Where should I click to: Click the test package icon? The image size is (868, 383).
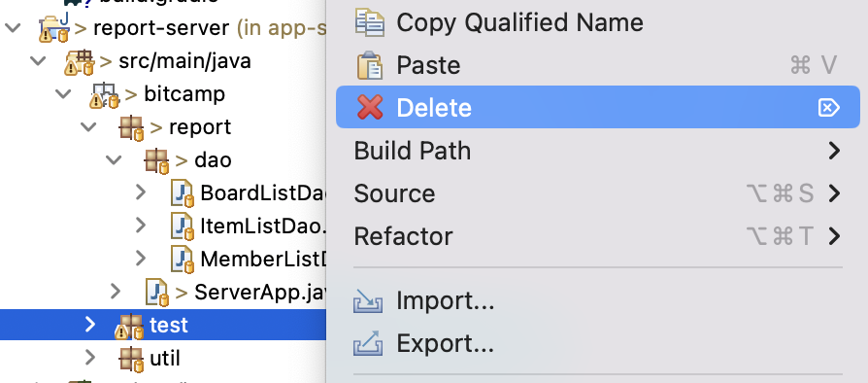(129, 326)
